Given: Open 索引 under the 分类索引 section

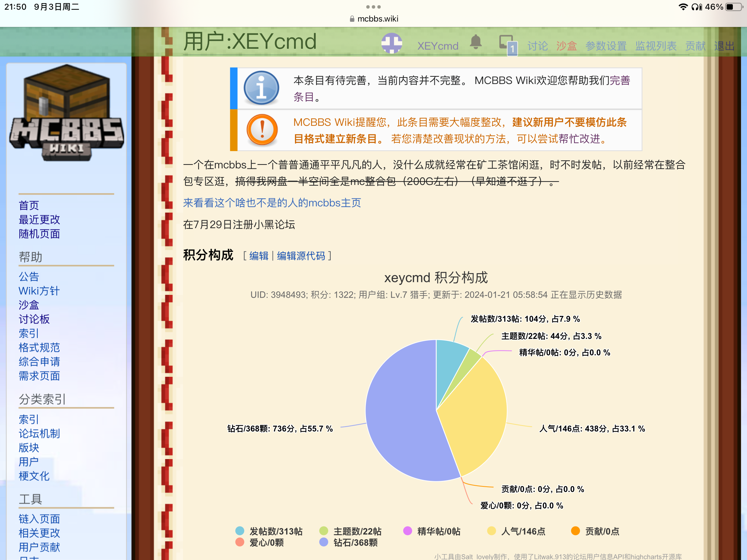Looking at the screenshot, I should (x=29, y=420).
